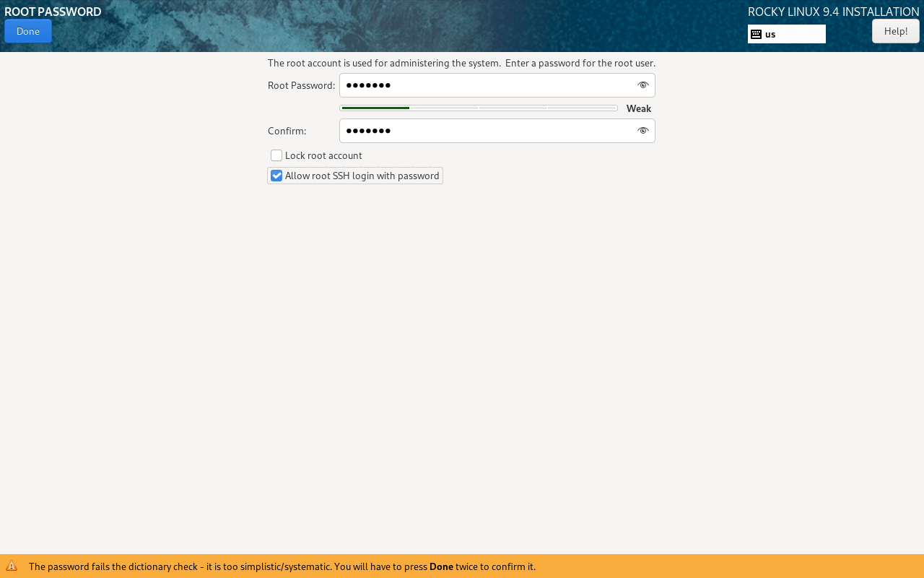Click the Weak strength label
The height and width of the screenshot is (578, 924).
638,108
